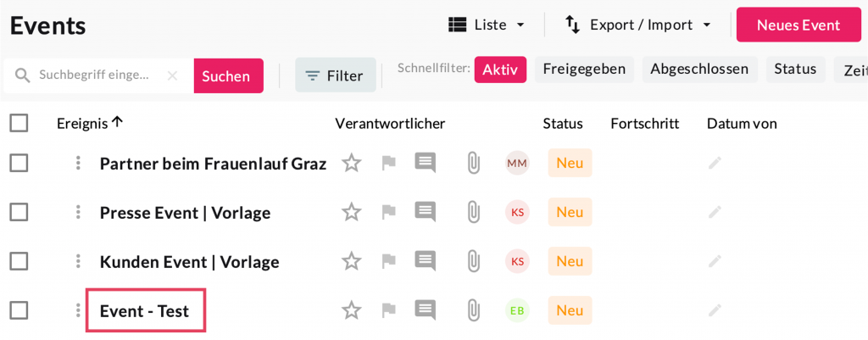
Task: Open comments for Kunden Event | Vorlage
Action: (x=425, y=261)
